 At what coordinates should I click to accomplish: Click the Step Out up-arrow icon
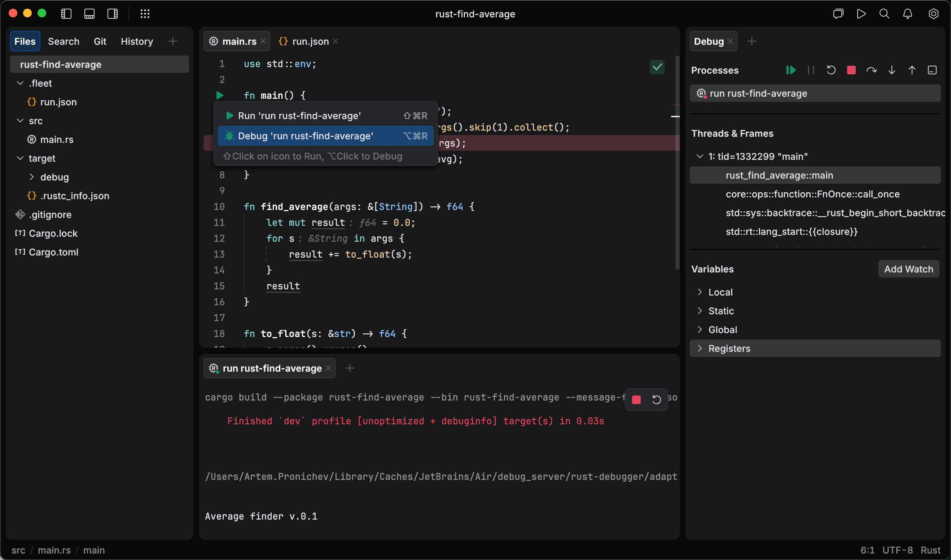pyautogui.click(x=912, y=70)
